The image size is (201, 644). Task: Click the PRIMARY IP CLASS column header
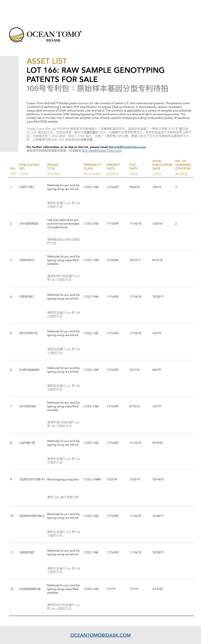92,166
